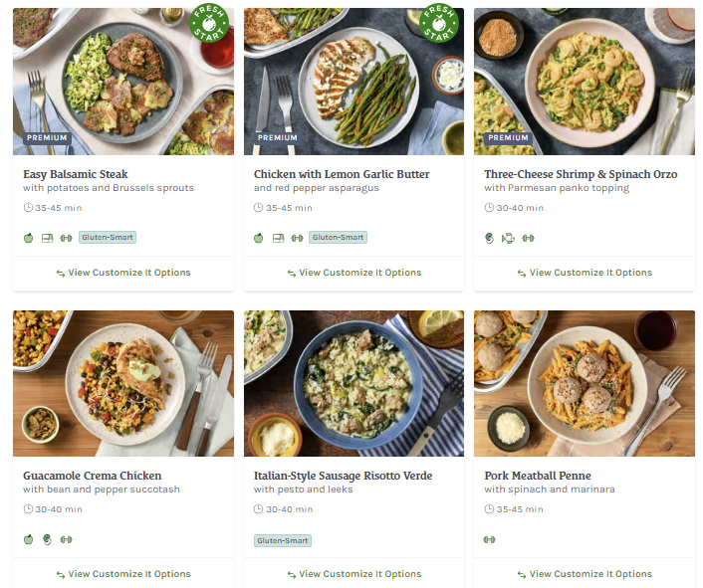Click the dumbbell icon under Guacamole Crema Chicken
The height and width of the screenshot is (588, 703).
tap(67, 539)
